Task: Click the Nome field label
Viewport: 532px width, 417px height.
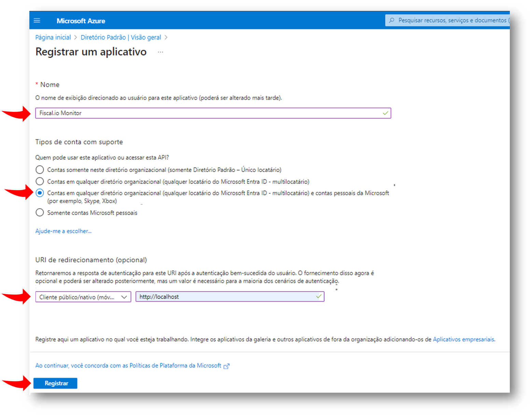Action: click(x=50, y=85)
